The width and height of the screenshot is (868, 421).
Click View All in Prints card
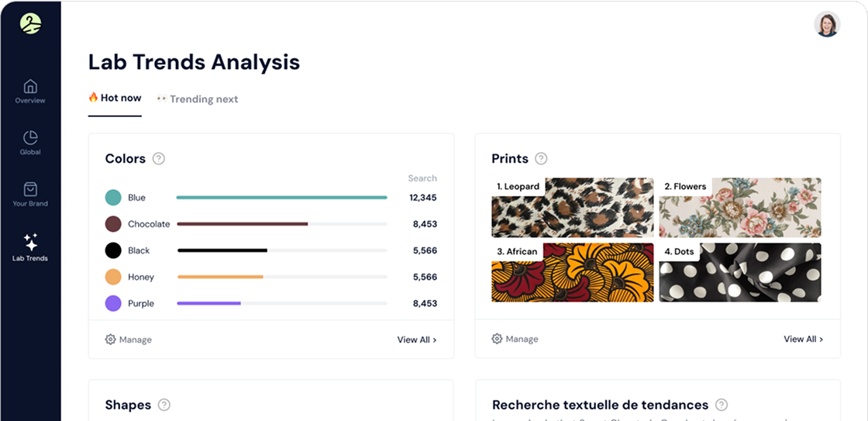click(x=803, y=339)
